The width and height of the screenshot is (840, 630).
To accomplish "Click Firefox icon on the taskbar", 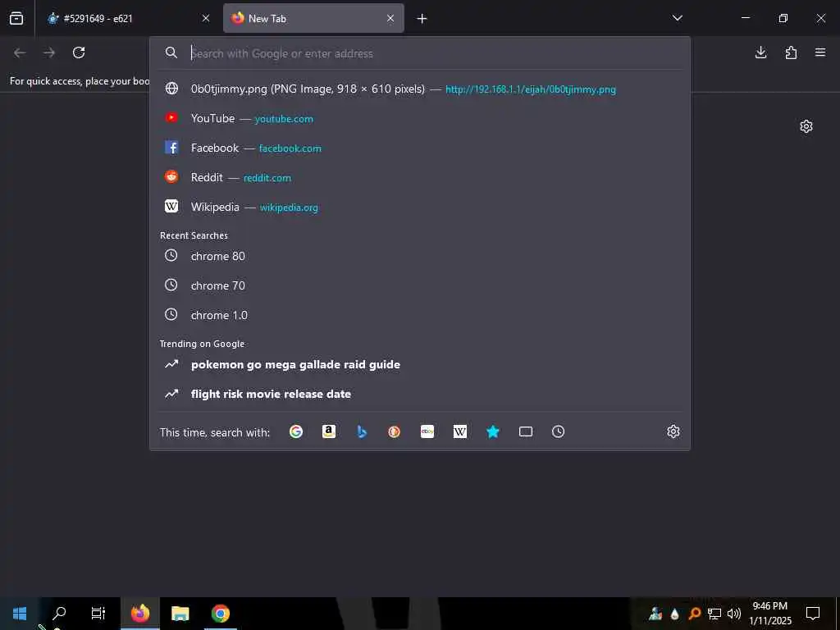I will (x=140, y=614).
